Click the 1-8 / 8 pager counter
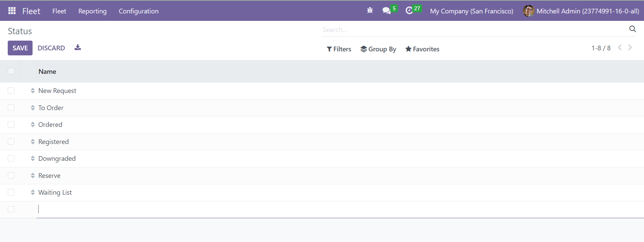This screenshot has height=242, width=644. pyautogui.click(x=601, y=48)
